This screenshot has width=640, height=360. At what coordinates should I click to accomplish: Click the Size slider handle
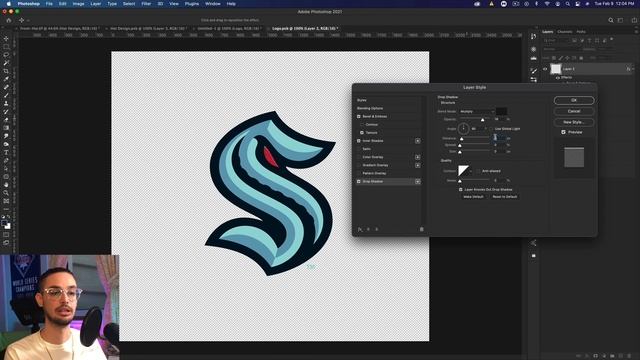pyautogui.click(x=460, y=152)
